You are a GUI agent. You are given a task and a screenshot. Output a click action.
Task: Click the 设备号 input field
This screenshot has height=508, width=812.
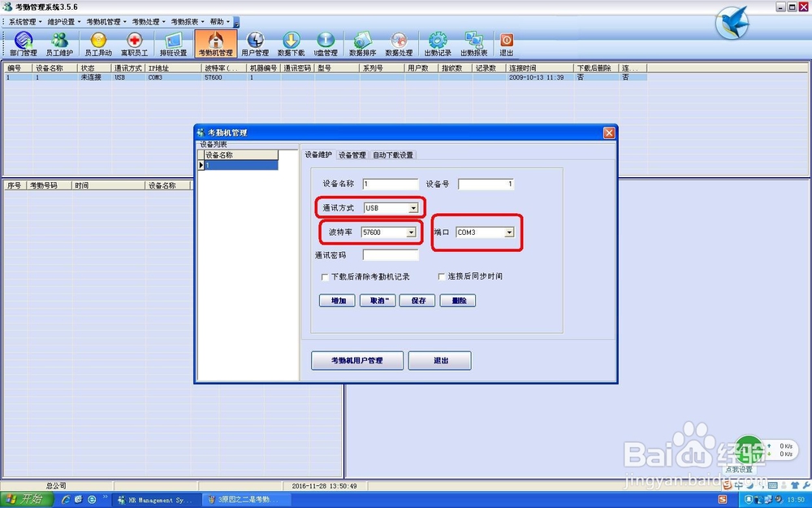(x=486, y=184)
